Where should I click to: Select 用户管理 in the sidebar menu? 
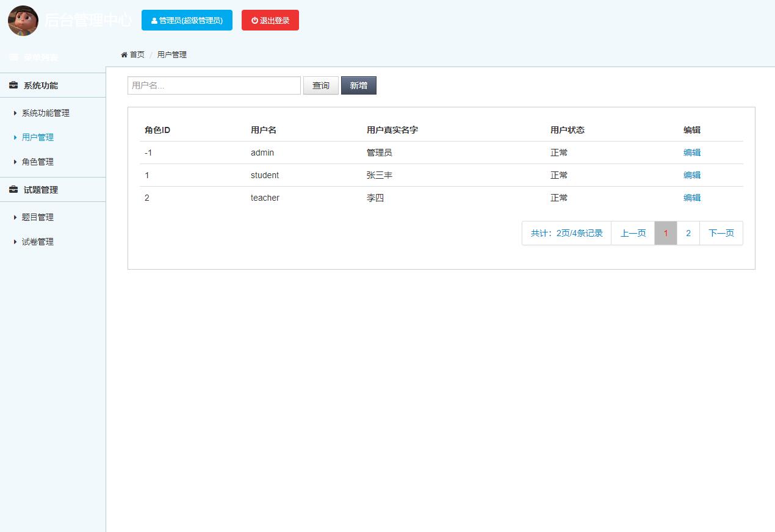click(x=37, y=137)
